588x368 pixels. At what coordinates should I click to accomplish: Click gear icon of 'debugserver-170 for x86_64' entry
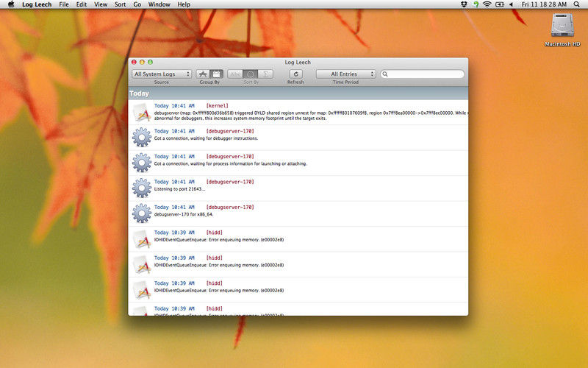click(142, 213)
